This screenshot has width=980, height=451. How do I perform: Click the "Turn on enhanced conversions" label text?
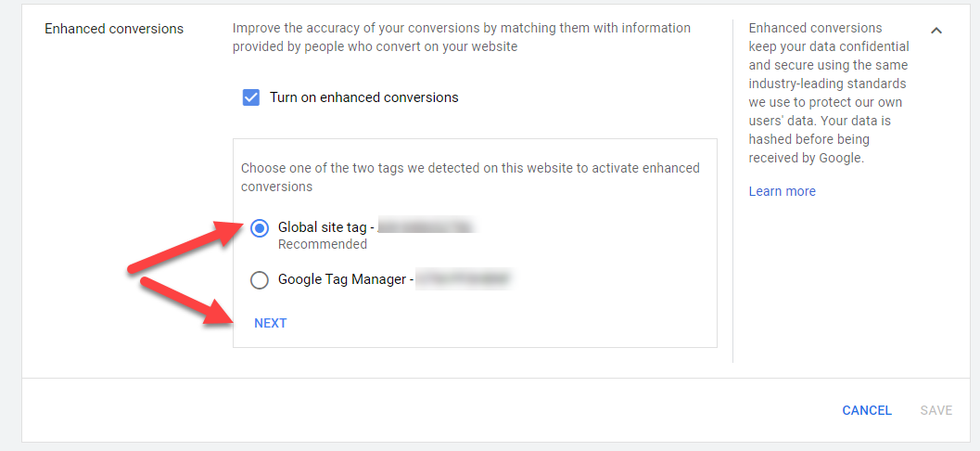pos(363,97)
